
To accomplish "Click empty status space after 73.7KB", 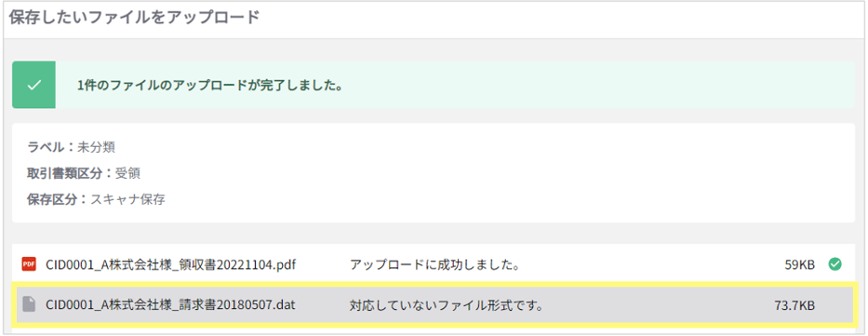I will tap(835, 304).
